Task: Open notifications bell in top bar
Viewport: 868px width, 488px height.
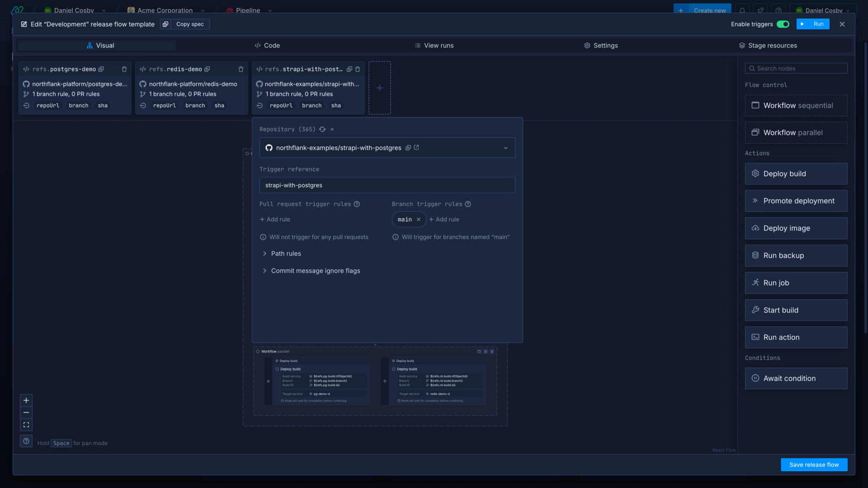Action: (742, 10)
